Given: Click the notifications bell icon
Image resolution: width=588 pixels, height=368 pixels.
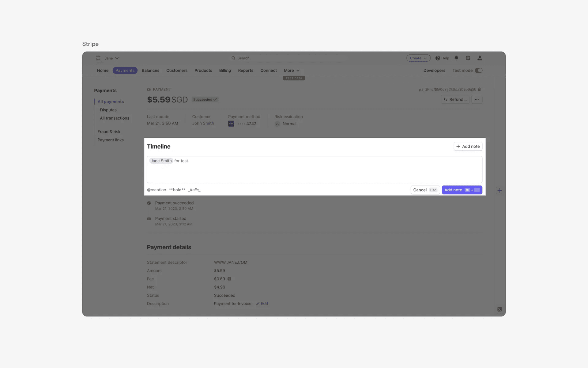Looking at the screenshot, I should coord(456,58).
